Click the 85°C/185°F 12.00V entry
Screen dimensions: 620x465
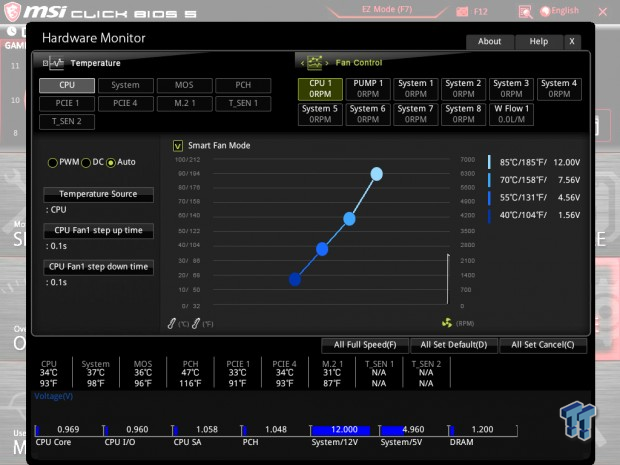coord(535,163)
